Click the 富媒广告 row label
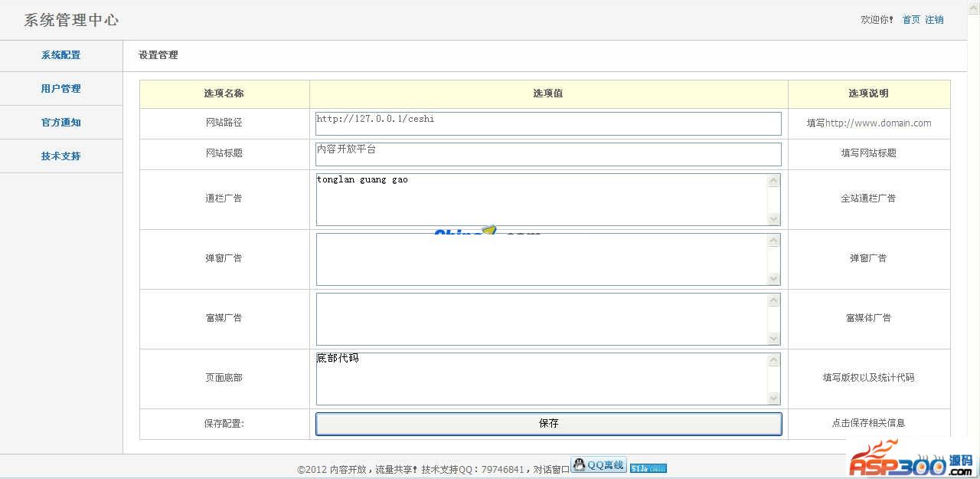 tap(224, 318)
